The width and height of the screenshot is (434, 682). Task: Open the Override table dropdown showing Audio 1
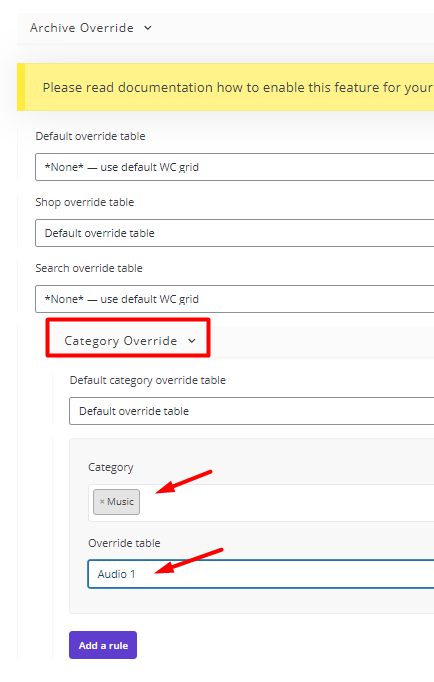tap(261, 574)
